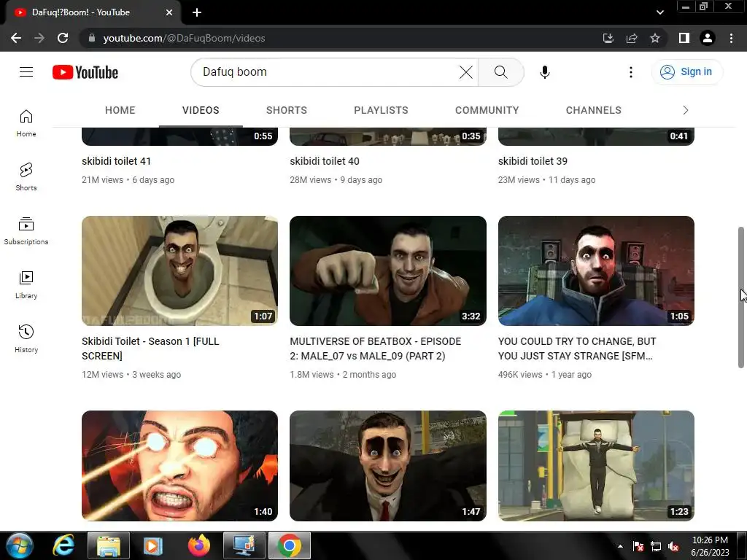
Task: Click the "496K views" text
Action: coord(520,375)
